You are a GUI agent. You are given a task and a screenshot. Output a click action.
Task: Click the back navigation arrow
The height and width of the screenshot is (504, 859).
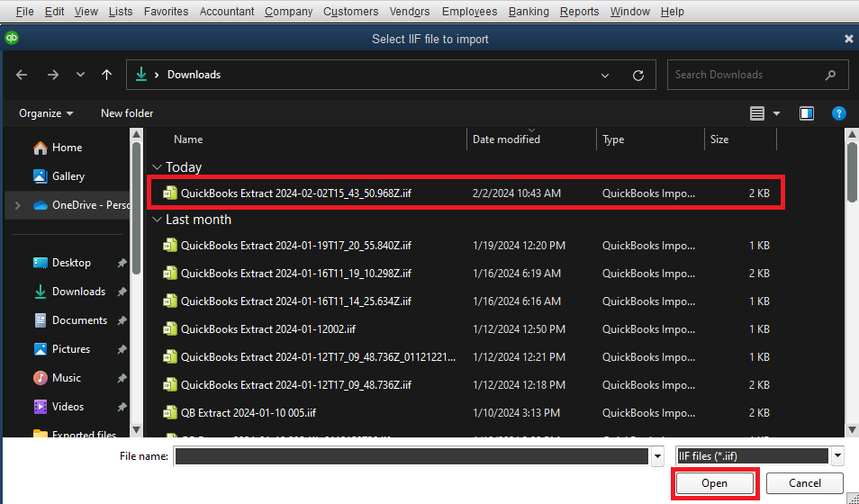(x=22, y=75)
